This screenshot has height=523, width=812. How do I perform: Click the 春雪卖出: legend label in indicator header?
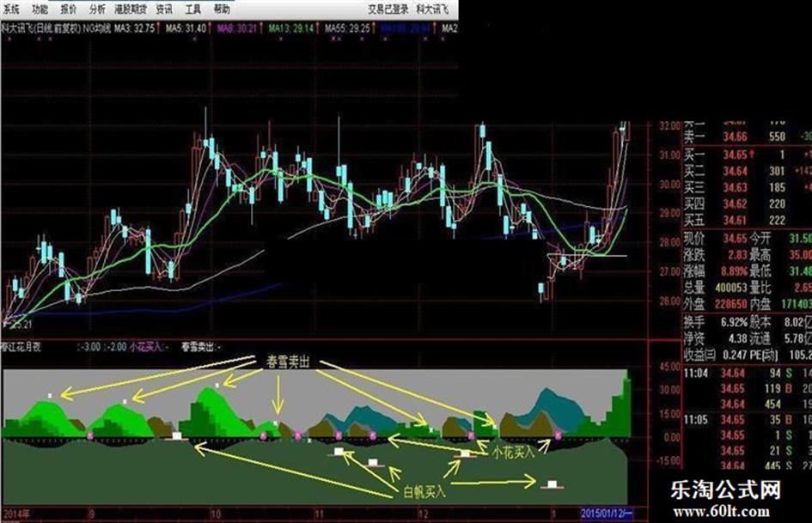pyautogui.click(x=198, y=346)
